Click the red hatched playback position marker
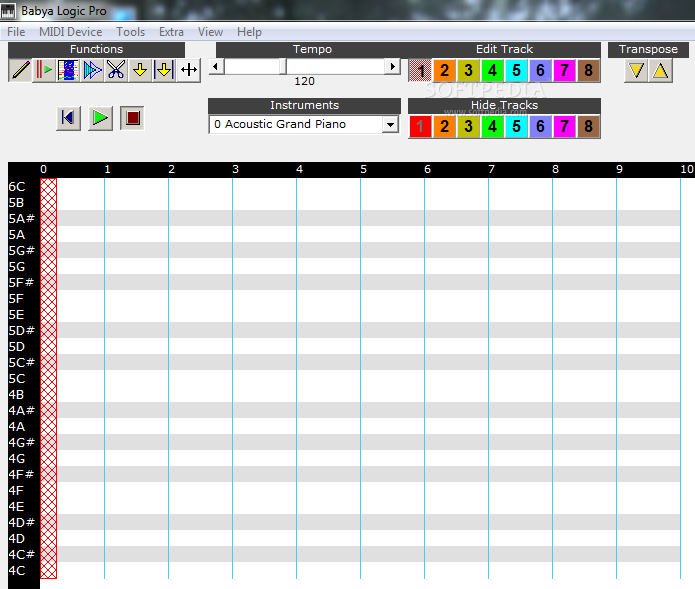695x589 pixels. click(x=48, y=378)
